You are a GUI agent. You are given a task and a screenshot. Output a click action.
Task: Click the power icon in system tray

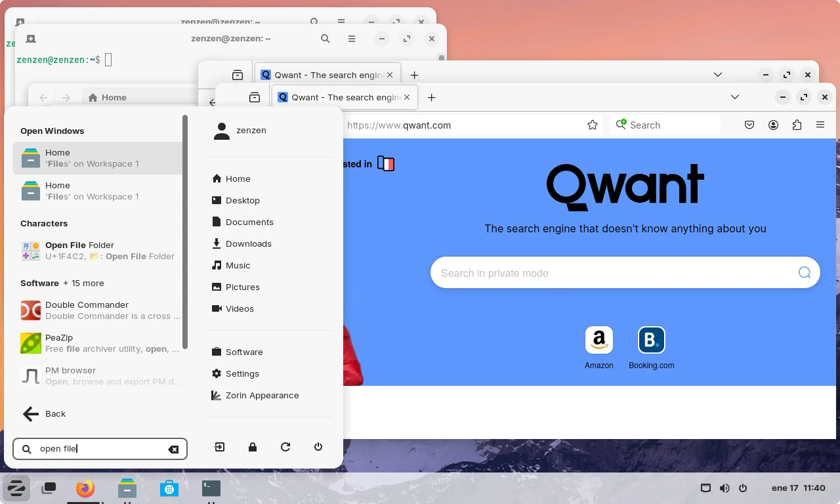coord(743,488)
